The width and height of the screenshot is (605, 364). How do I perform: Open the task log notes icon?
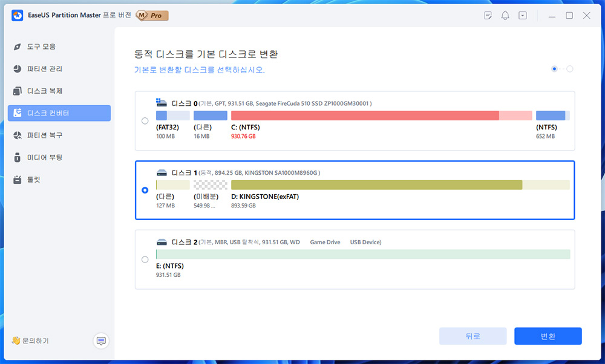[488, 16]
